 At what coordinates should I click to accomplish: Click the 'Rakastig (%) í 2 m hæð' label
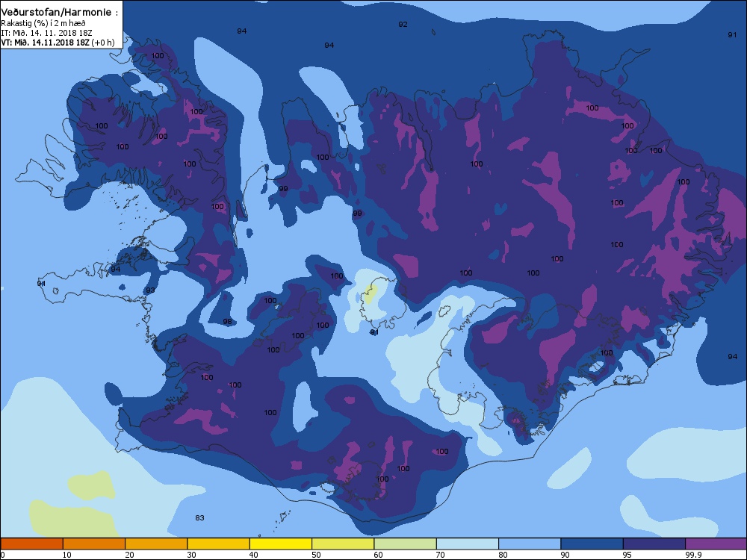click(43, 23)
